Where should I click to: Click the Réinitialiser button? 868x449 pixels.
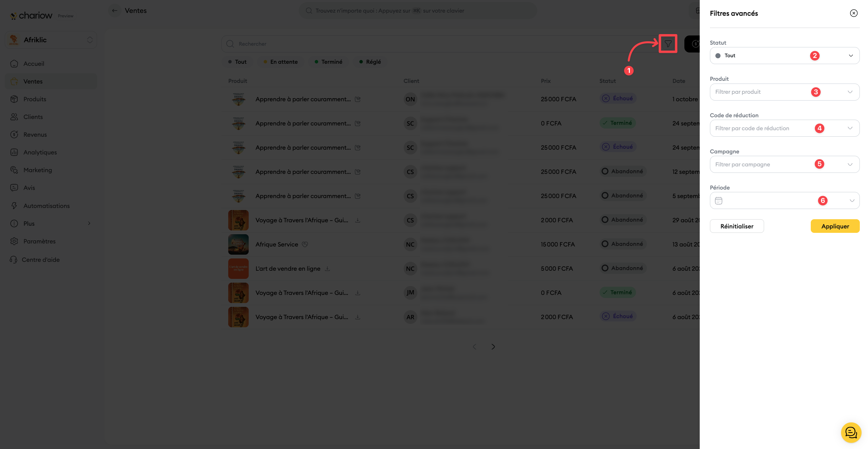(737, 226)
